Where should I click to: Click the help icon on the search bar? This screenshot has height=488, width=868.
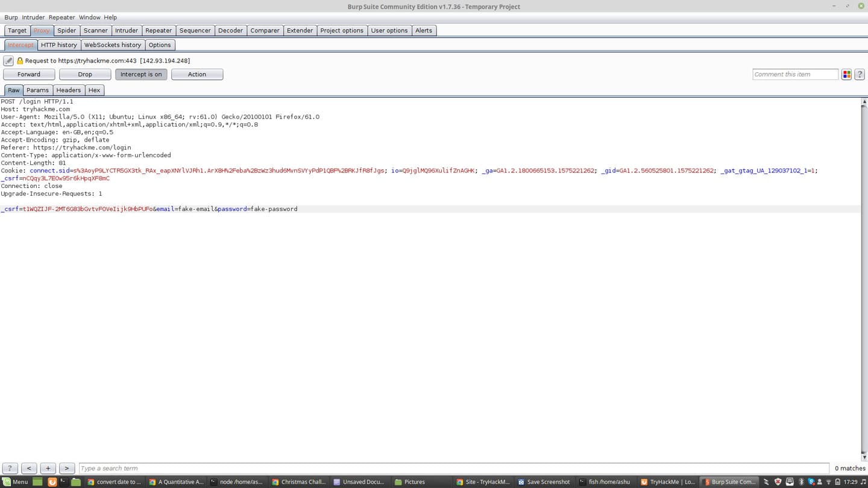tap(10, 468)
